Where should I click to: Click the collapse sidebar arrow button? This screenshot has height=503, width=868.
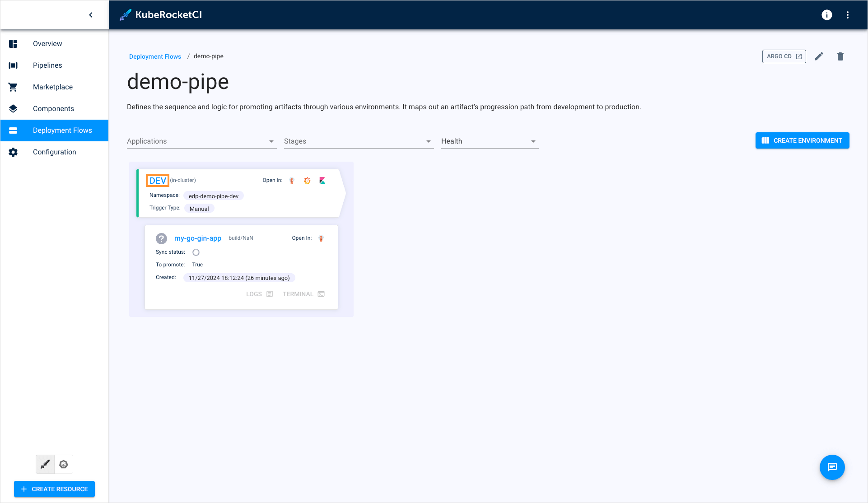click(90, 14)
